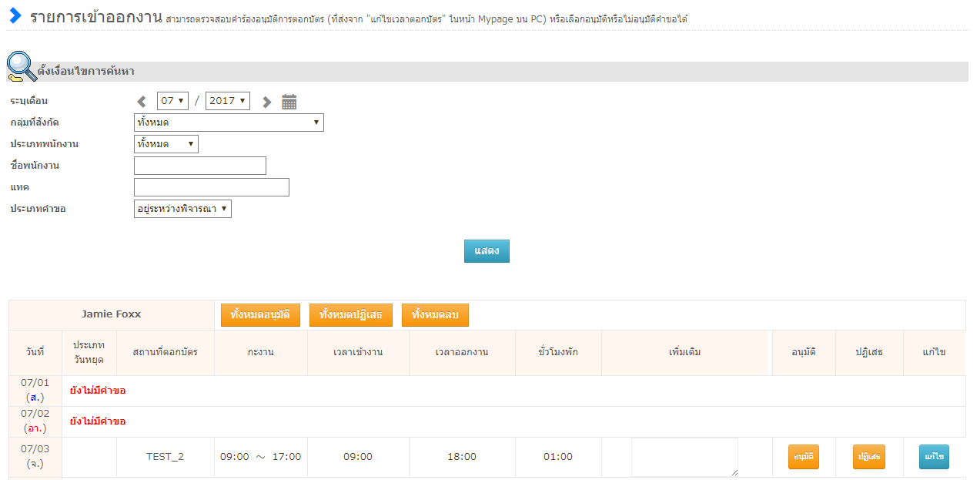980x480 pixels.
Task: Open the calendar date picker icon
Action: tap(289, 102)
